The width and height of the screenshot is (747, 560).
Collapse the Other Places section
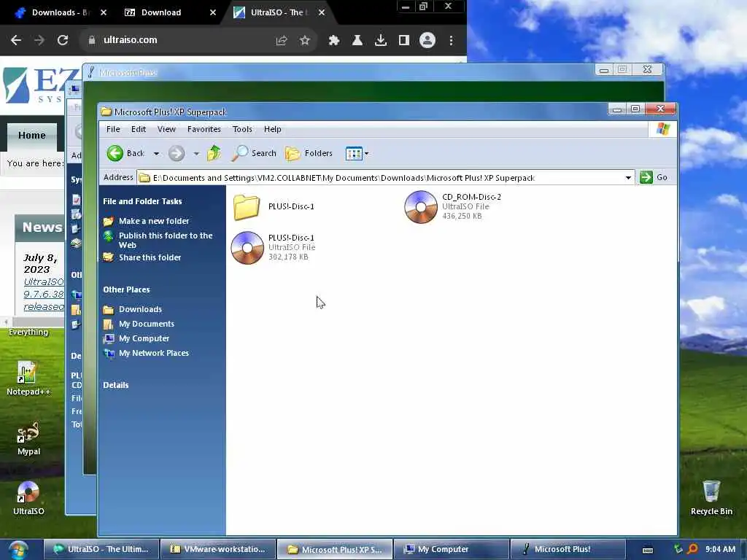coord(126,289)
